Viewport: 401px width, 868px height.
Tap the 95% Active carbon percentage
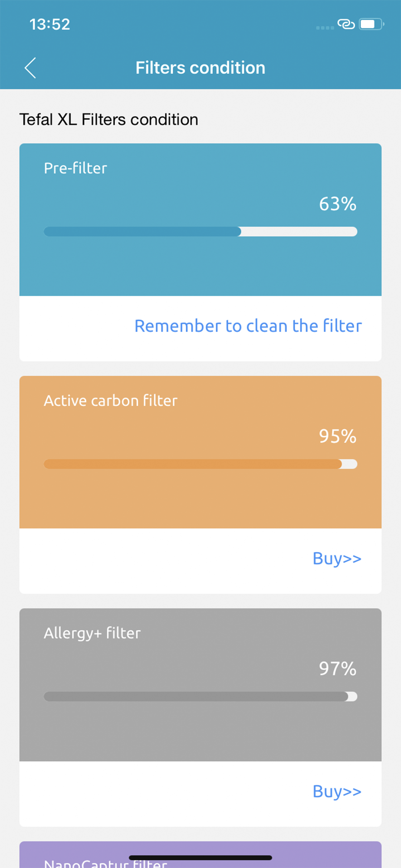coord(338,436)
